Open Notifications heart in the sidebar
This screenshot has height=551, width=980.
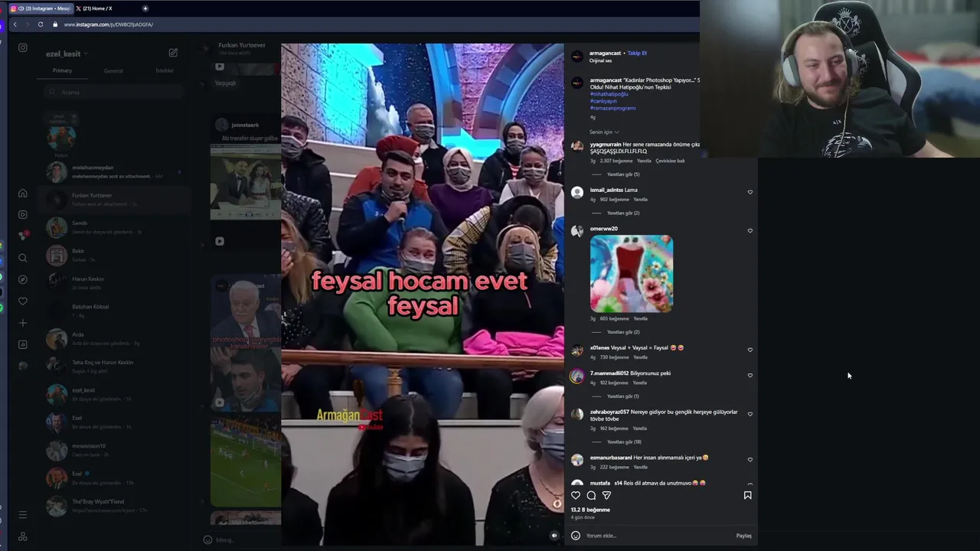coord(22,301)
